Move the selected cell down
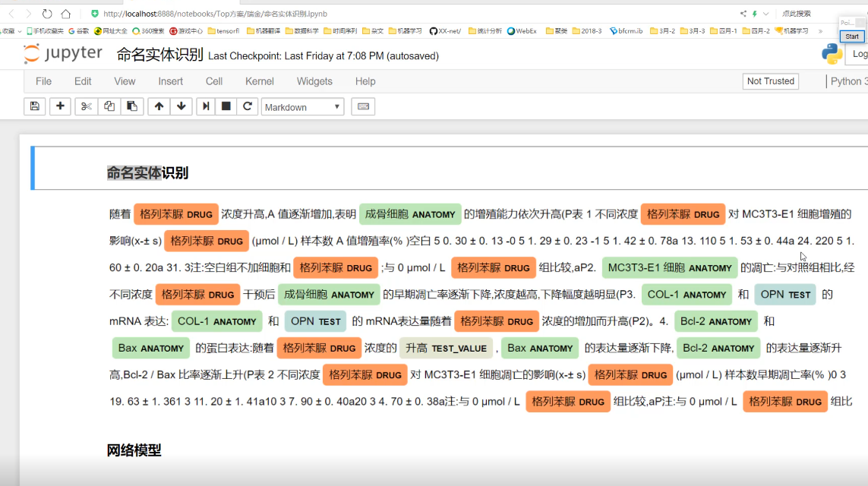Viewport: 868px width, 486px height. point(181,107)
